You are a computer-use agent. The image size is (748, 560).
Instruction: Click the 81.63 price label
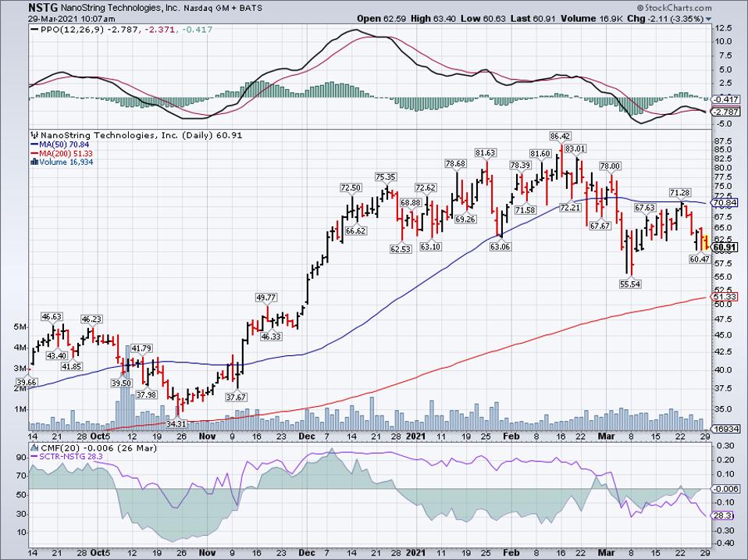pyautogui.click(x=485, y=153)
